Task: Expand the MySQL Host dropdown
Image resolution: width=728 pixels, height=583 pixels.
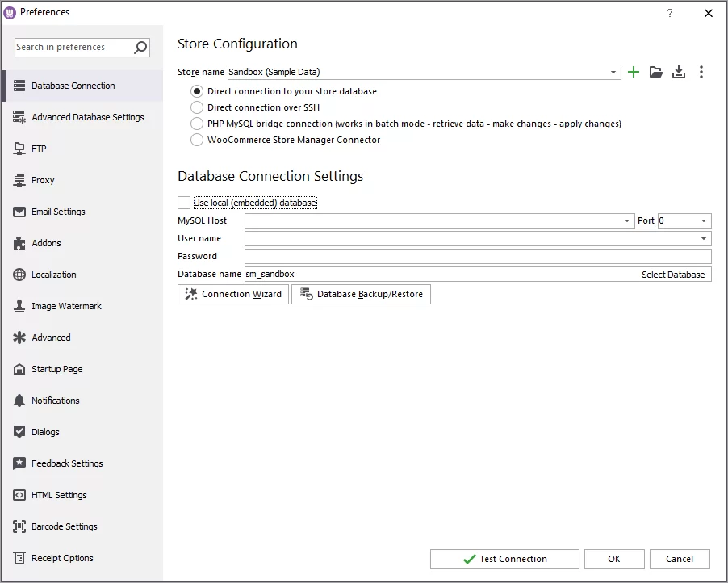Action: [627, 220]
